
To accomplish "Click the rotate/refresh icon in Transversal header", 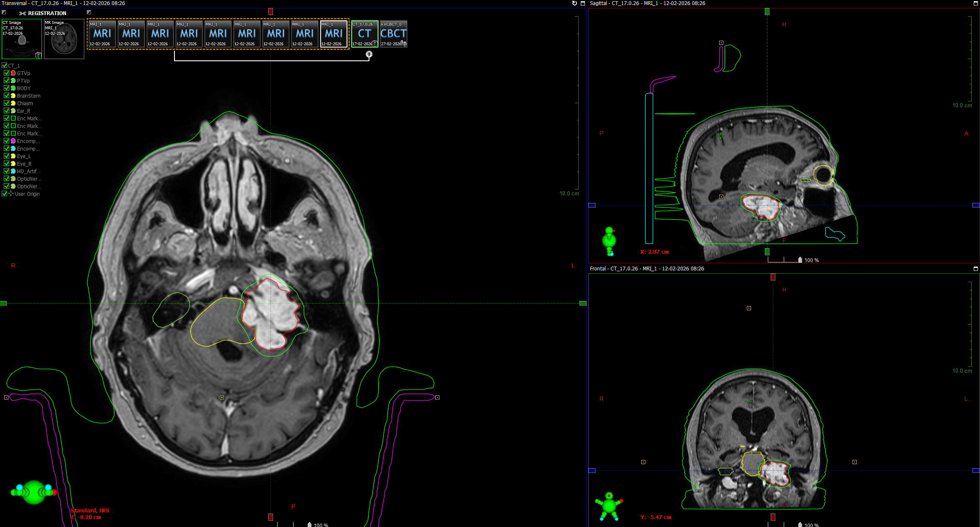I will (x=574, y=3).
